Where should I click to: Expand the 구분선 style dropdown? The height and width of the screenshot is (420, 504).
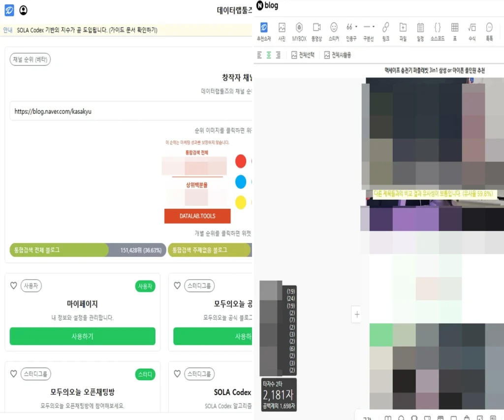click(373, 27)
